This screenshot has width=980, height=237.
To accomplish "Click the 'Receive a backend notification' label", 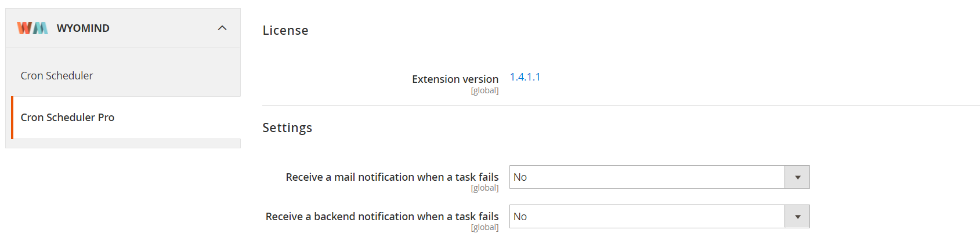I will [382, 217].
